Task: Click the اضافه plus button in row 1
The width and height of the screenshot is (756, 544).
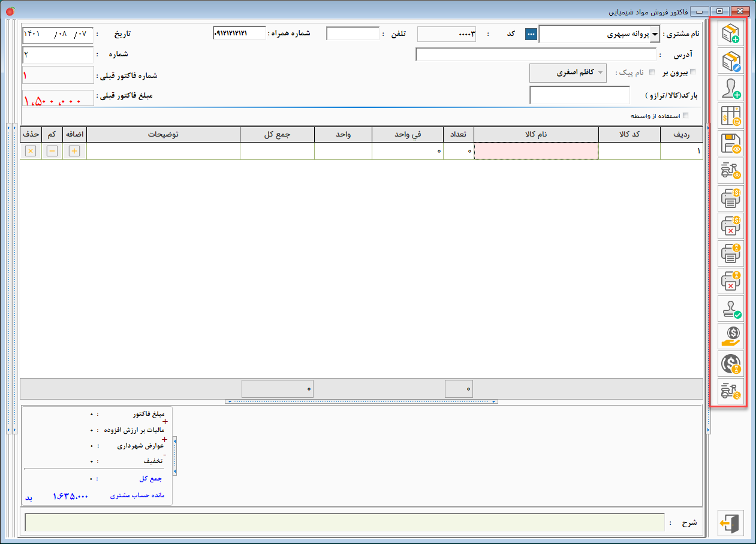Action: point(74,152)
